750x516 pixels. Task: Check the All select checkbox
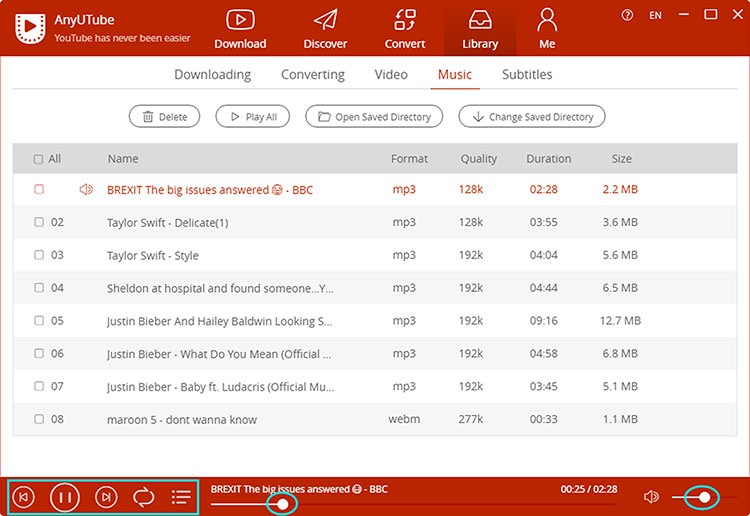coord(38,159)
